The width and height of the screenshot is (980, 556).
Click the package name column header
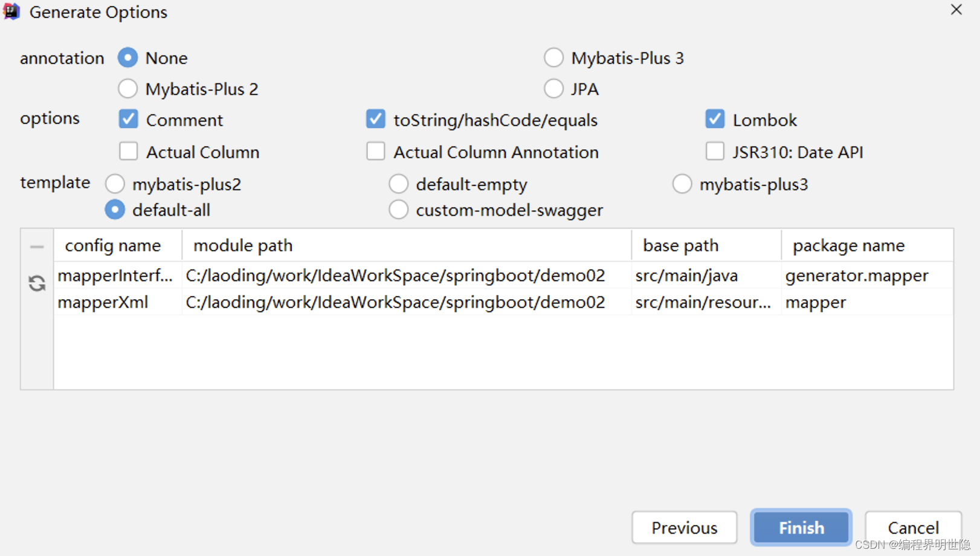(x=867, y=245)
